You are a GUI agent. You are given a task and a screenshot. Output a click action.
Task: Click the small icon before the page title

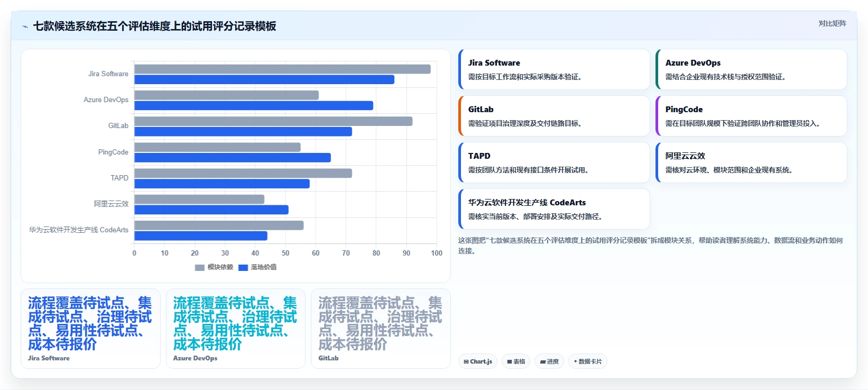(x=25, y=26)
